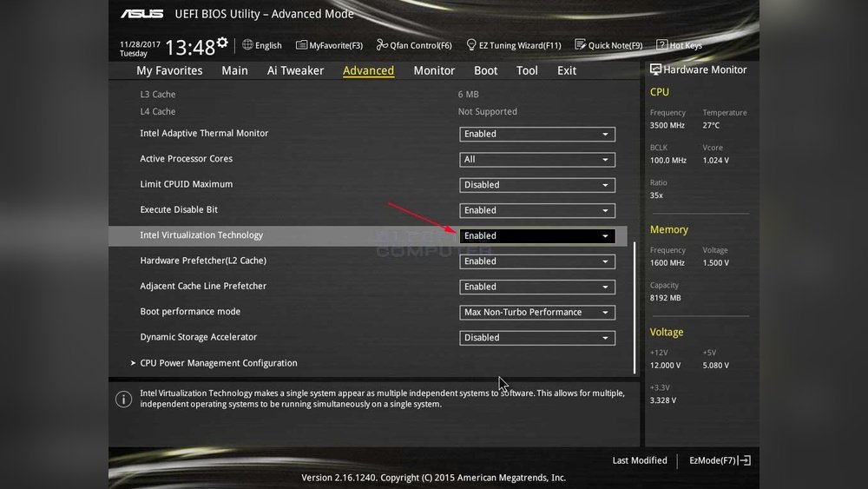Image resolution: width=868 pixels, height=489 pixels.
Task: Go to the Exit tab
Action: click(567, 71)
